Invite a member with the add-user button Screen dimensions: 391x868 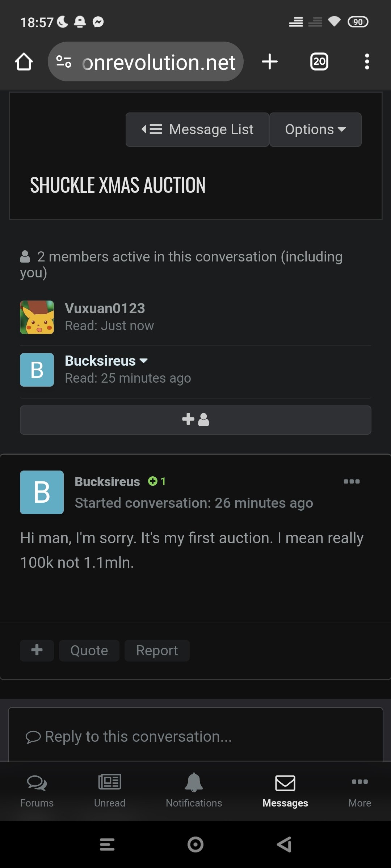coord(195,420)
